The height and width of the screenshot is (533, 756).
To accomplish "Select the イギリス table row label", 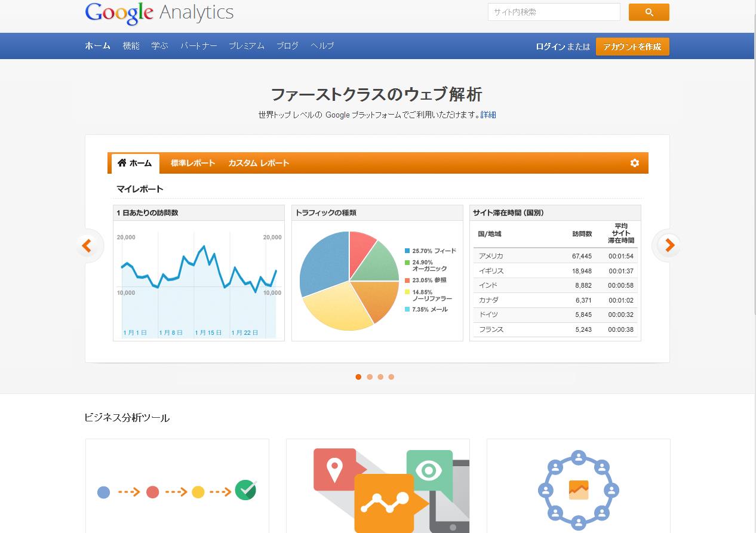I will tap(491, 271).
